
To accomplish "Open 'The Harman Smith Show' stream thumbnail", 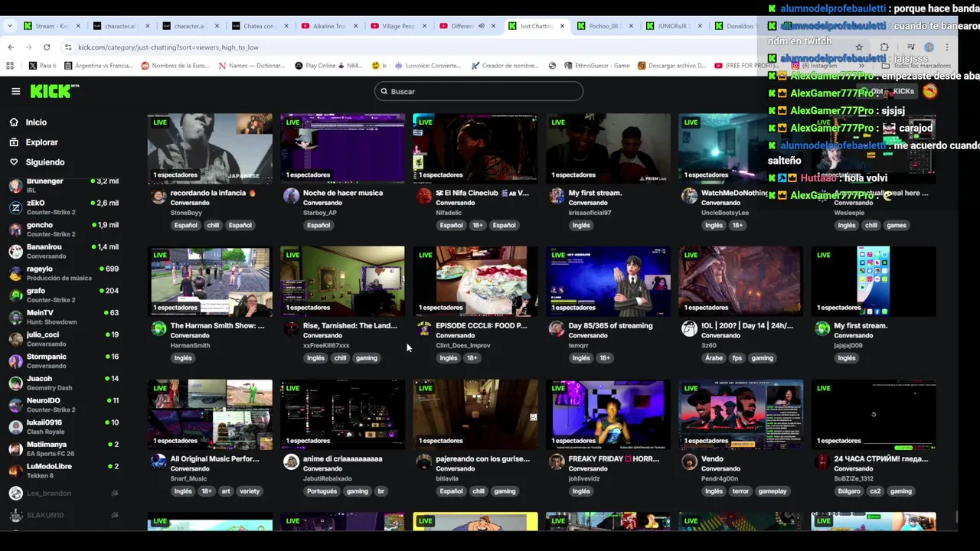I will coord(210,282).
